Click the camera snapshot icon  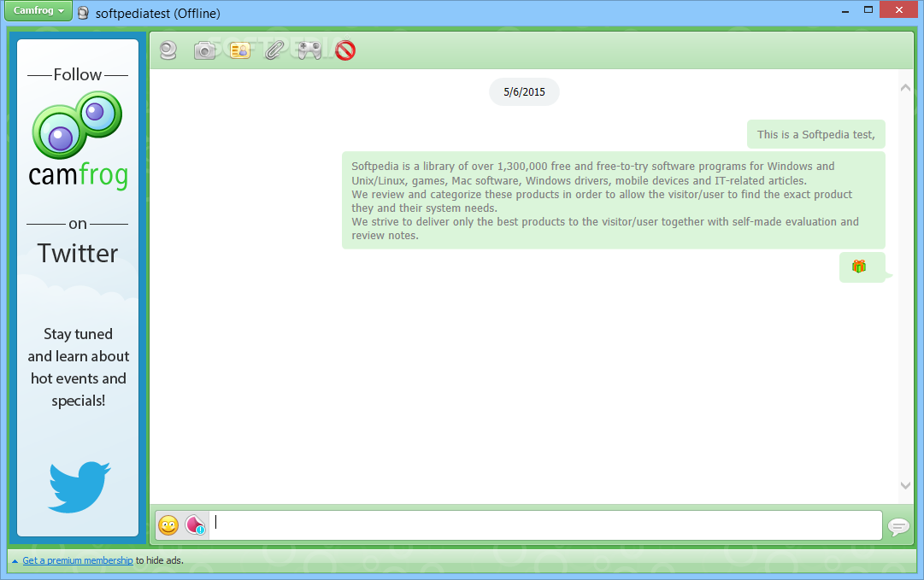point(204,50)
